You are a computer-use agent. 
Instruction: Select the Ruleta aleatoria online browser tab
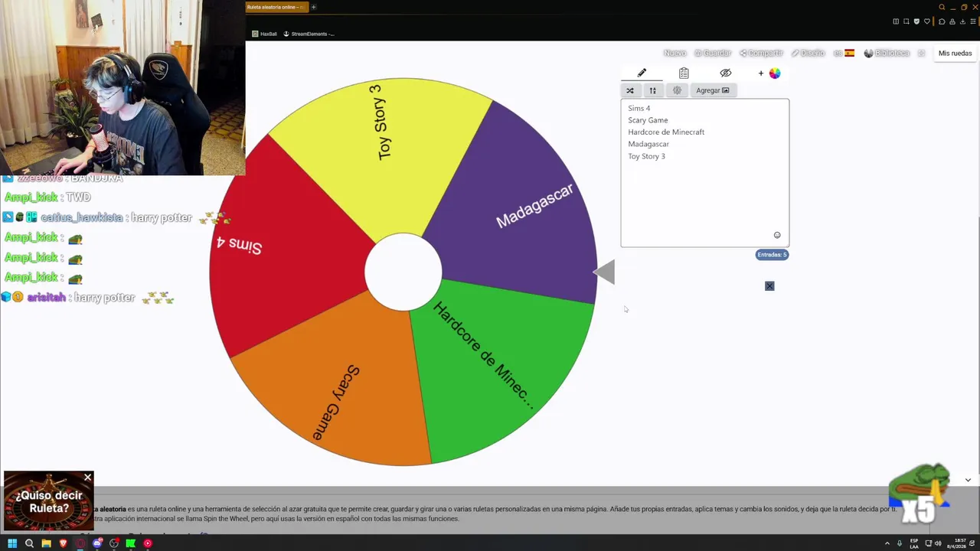[x=276, y=7]
